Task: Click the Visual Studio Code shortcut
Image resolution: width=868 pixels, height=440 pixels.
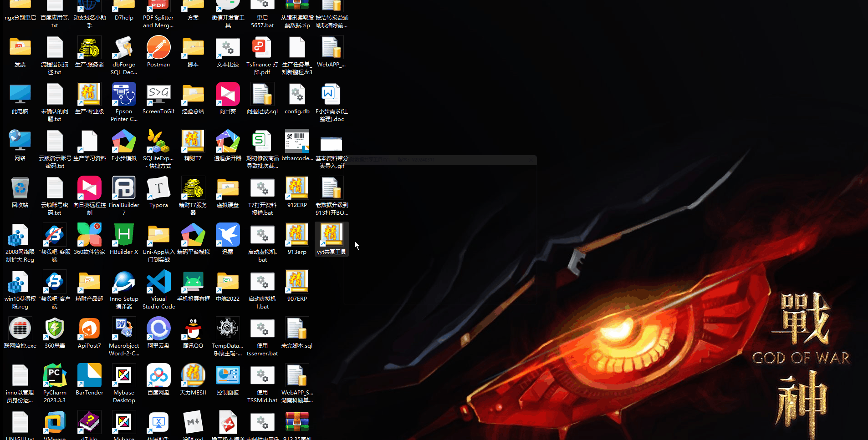Action: click(158, 282)
